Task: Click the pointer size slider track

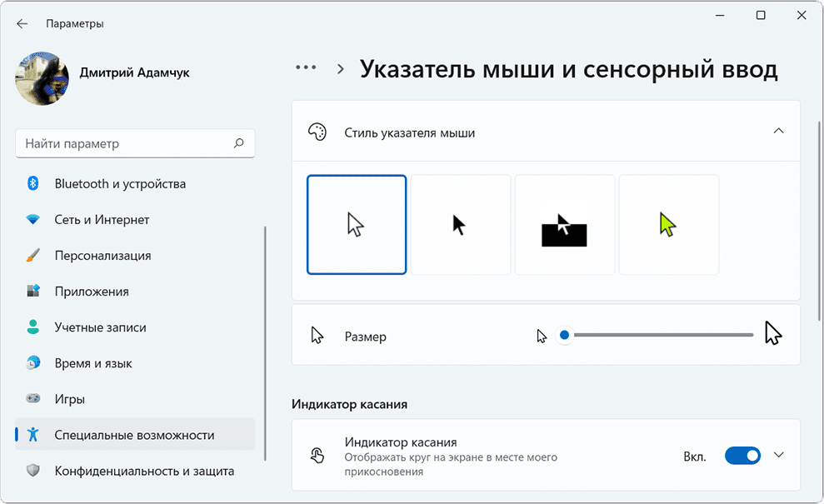Action: coord(663,335)
